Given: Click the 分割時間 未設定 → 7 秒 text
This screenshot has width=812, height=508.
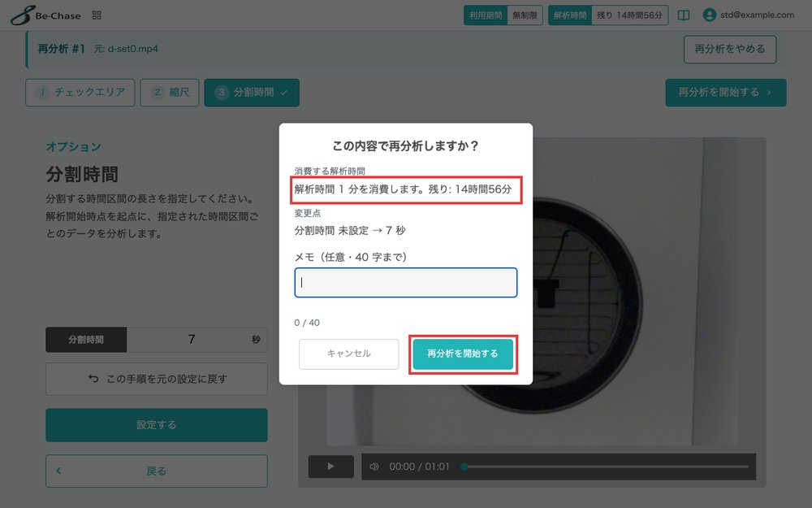Looking at the screenshot, I should [349, 230].
